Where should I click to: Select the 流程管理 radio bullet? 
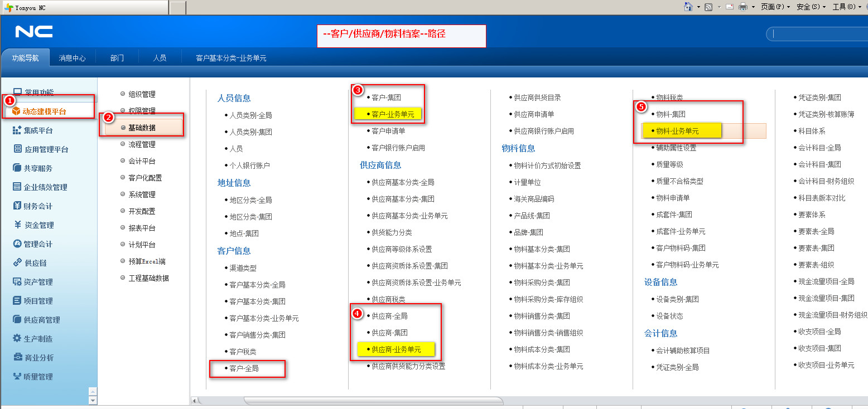(x=123, y=144)
